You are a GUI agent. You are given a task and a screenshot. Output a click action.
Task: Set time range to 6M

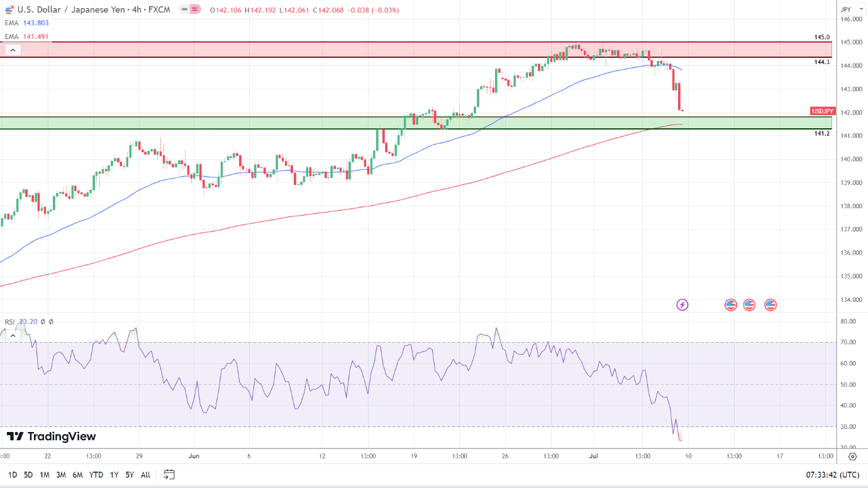(x=77, y=475)
